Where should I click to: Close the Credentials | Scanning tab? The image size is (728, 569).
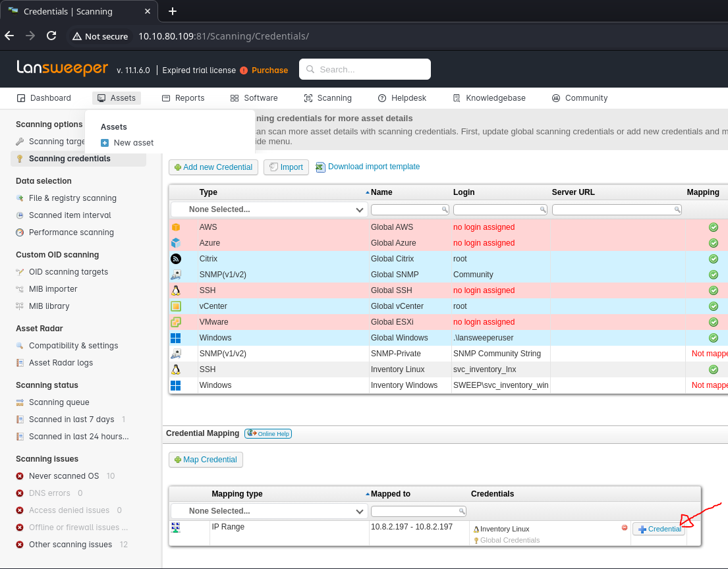(148, 11)
